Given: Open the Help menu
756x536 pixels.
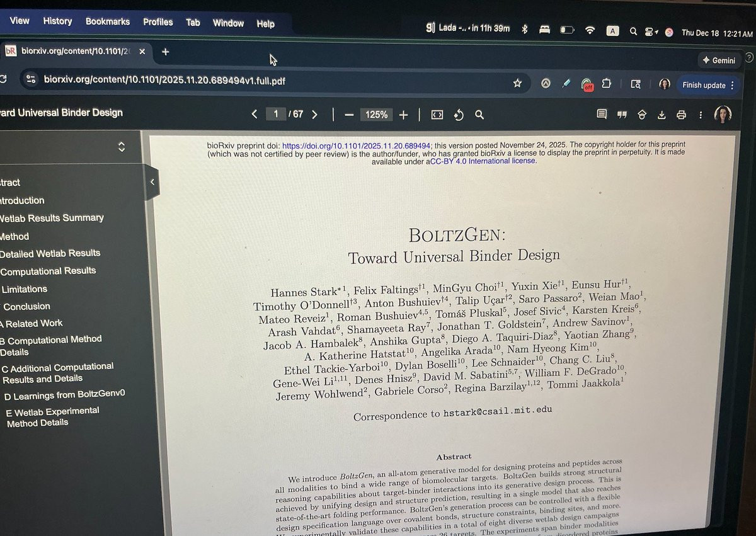Looking at the screenshot, I should [x=265, y=24].
